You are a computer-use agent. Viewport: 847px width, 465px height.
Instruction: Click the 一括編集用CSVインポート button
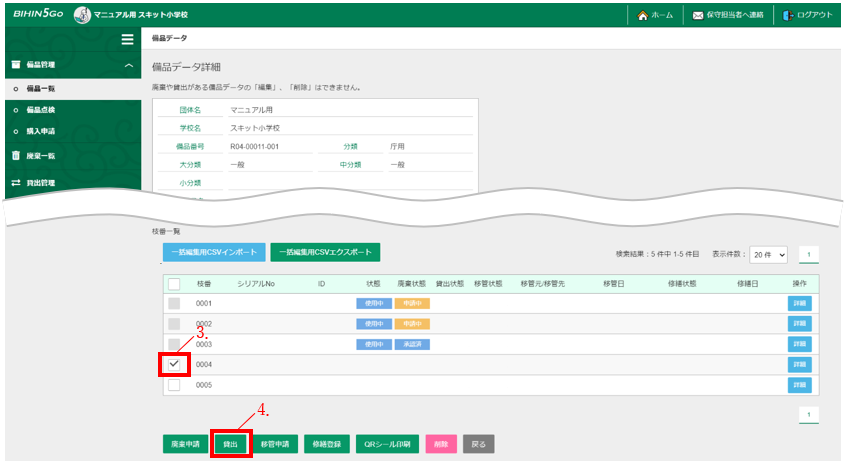pos(215,253)
